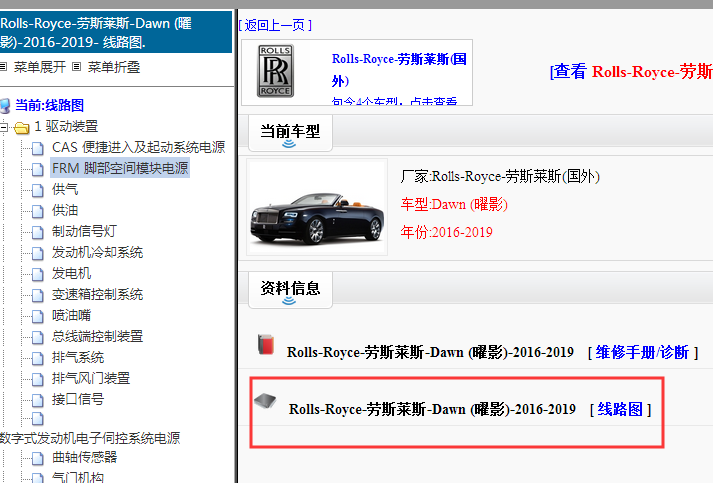The image size is (713, 483).
Task: Click the 当前:线路图 root node icon
Action: 5,106
